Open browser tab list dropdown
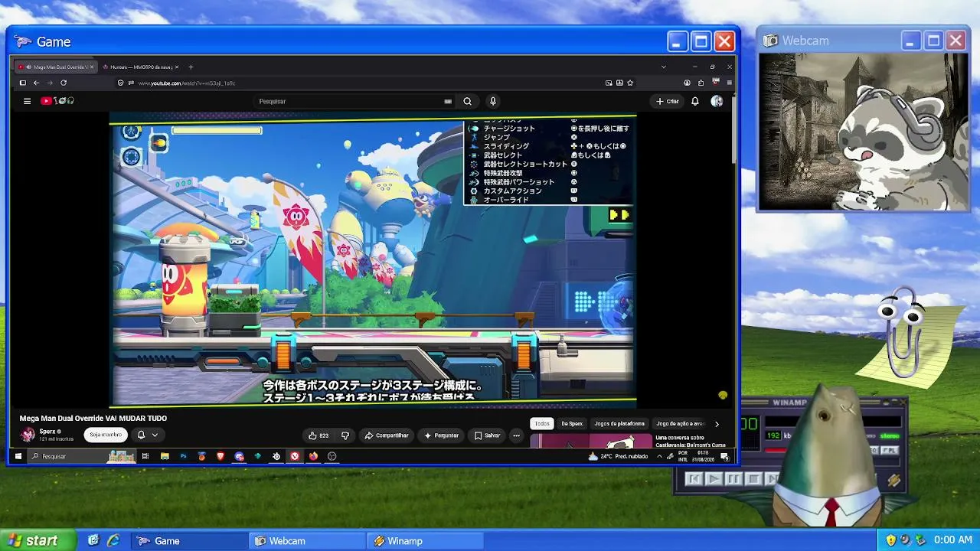980x551 pixels. (x=664, y=67)
